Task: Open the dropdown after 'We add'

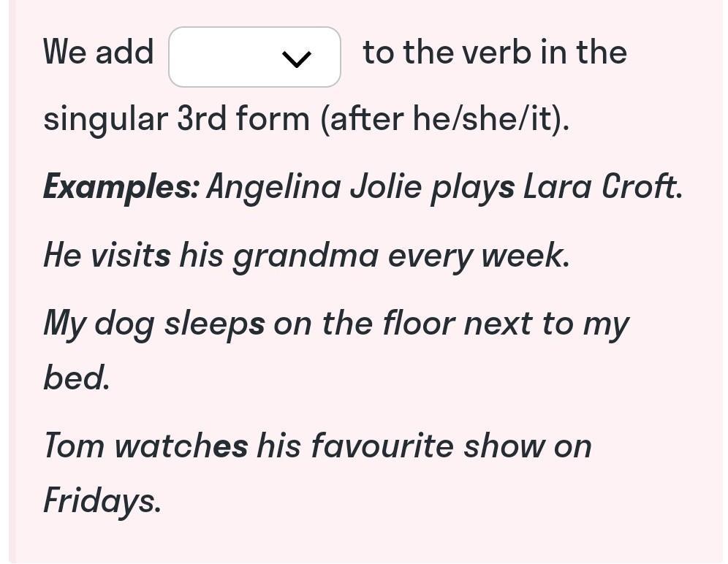Action: (x=254, y=57)
